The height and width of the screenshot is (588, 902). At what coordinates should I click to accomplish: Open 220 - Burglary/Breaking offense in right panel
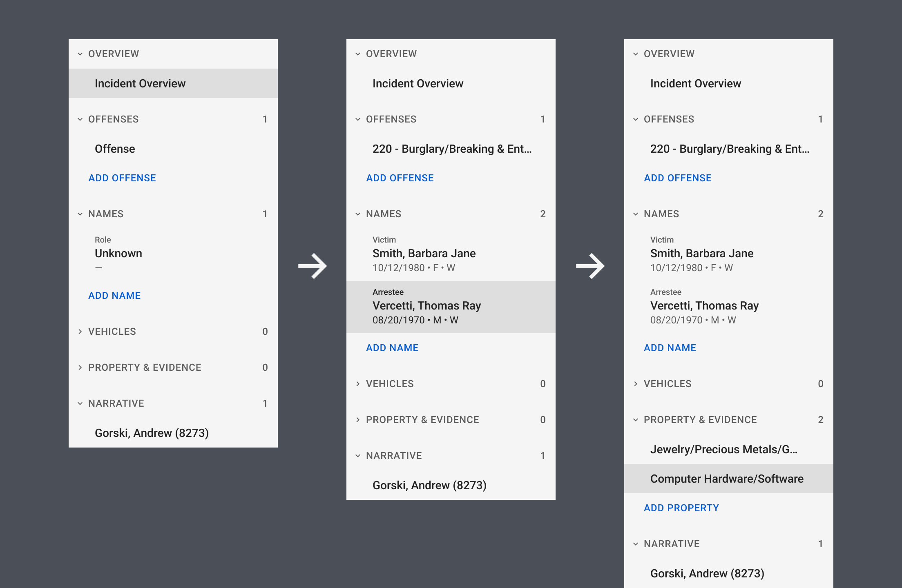click(x=729, y=149)
